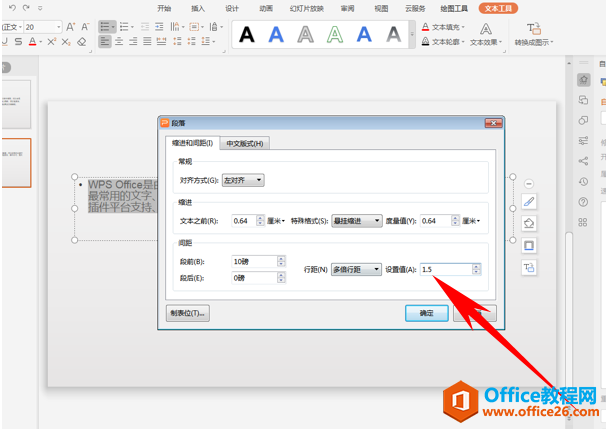Open the special format dropdown (悬挂缩进)
The height and width of the screenshot is (429, 606).
357,221
